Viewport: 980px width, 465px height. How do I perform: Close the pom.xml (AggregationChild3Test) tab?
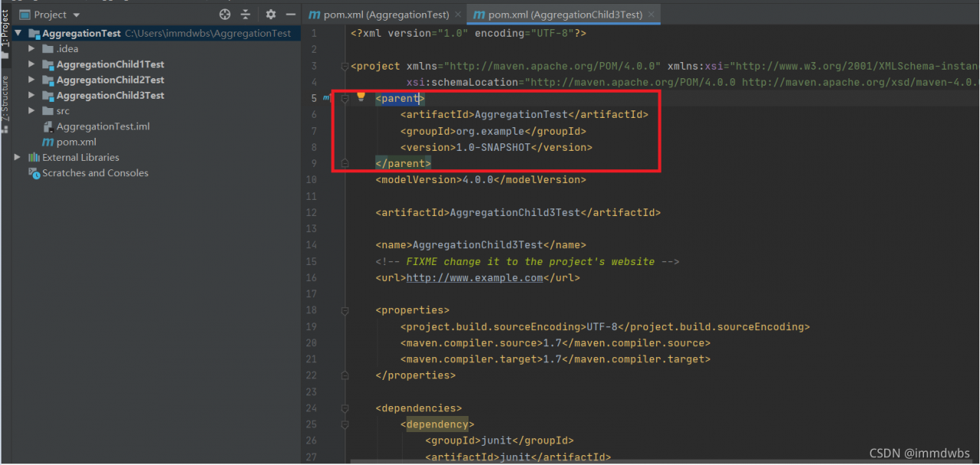[652, 15]
